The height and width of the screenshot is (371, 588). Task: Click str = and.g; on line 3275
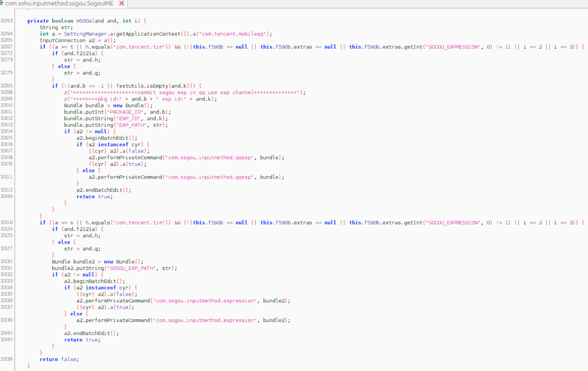tap(83, 73)
